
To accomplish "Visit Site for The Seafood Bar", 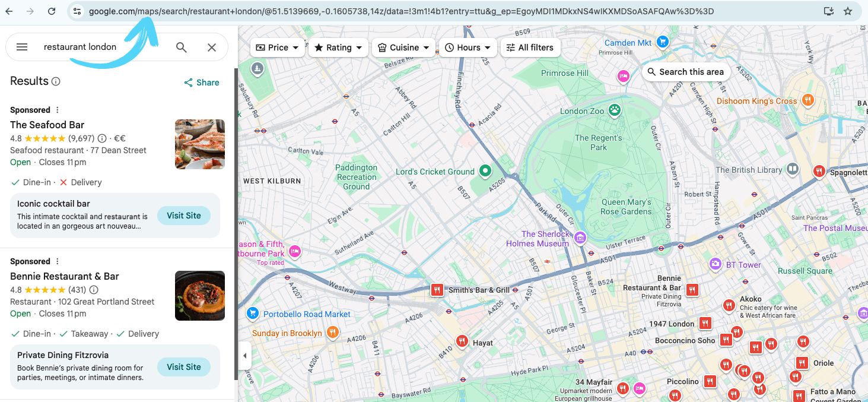I will click(184, 216).
